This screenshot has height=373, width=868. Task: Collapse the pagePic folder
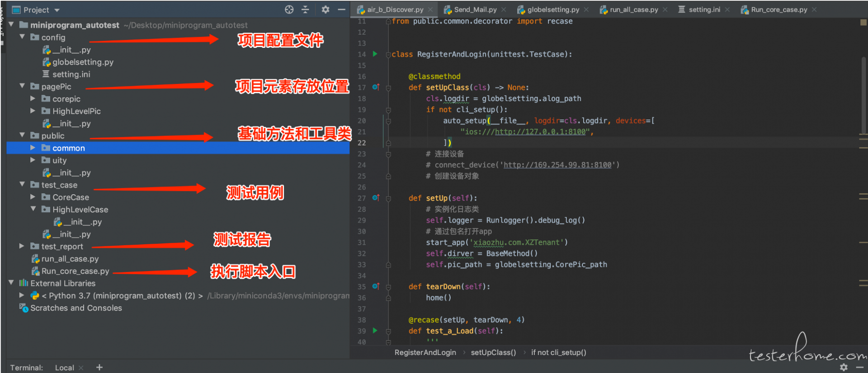22,86
